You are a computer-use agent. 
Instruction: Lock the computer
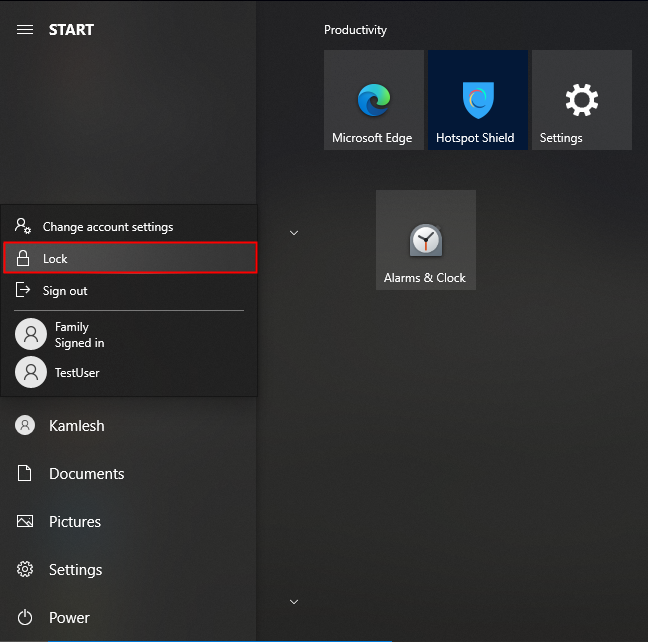[130, 258]
